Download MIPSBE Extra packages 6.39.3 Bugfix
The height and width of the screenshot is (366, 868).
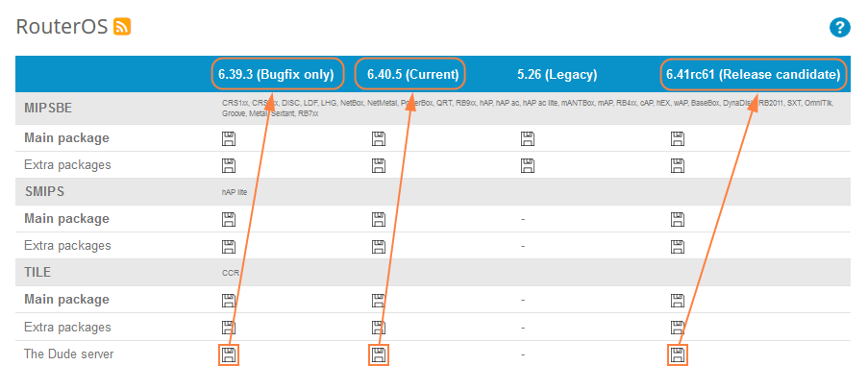point(229,165)
